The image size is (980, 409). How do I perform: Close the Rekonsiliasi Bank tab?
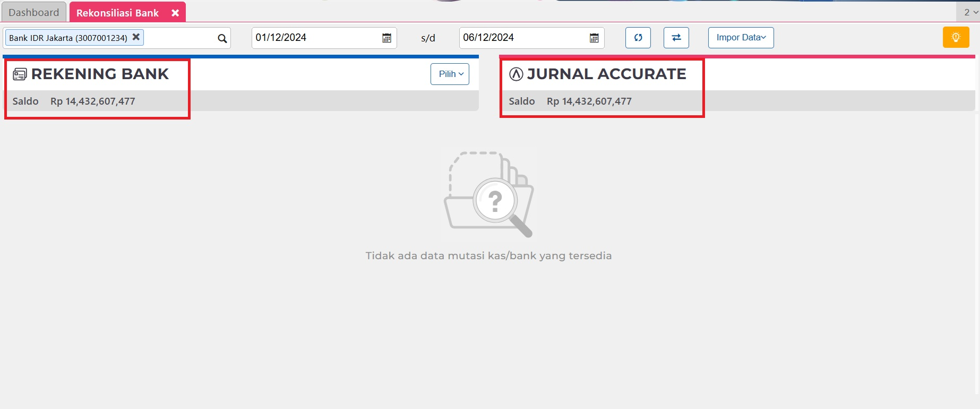(175, 13)
